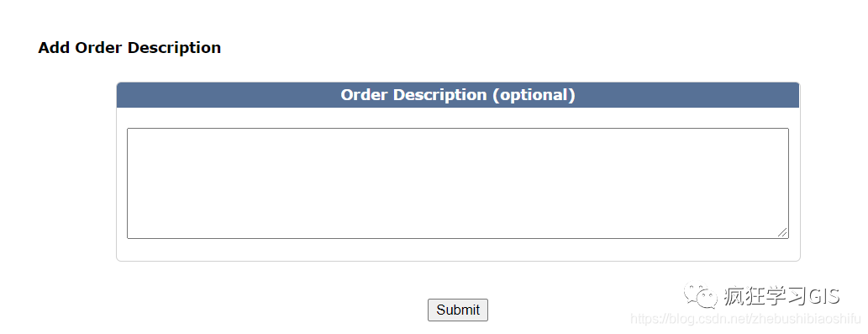
Task: Click the "Add Order Description" heading
Action: 129,48
